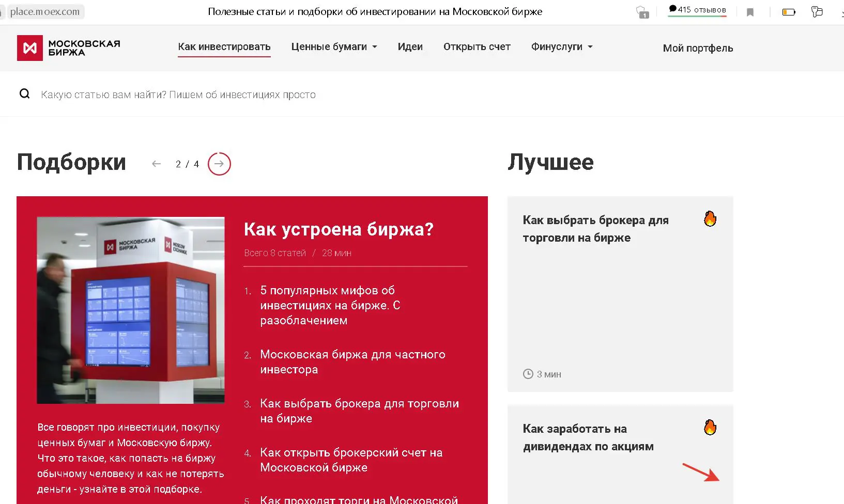Click the battery saver icon in browser bar

pos(789,12)
